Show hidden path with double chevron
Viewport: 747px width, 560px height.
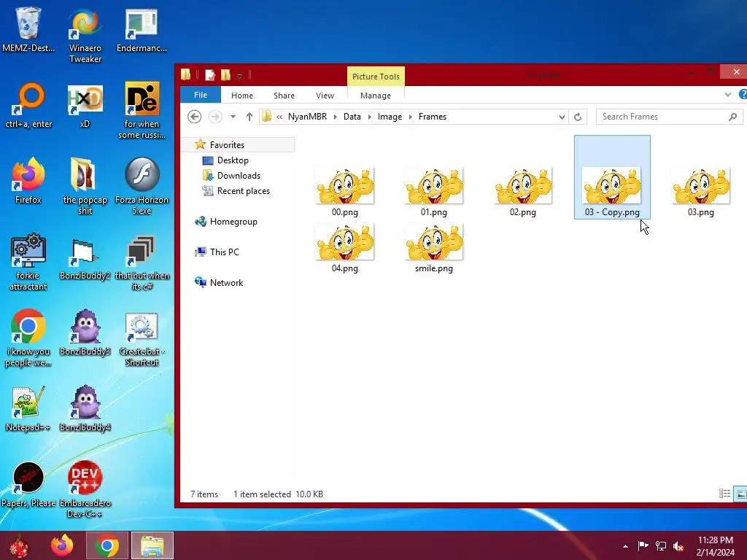coord(279,117)
